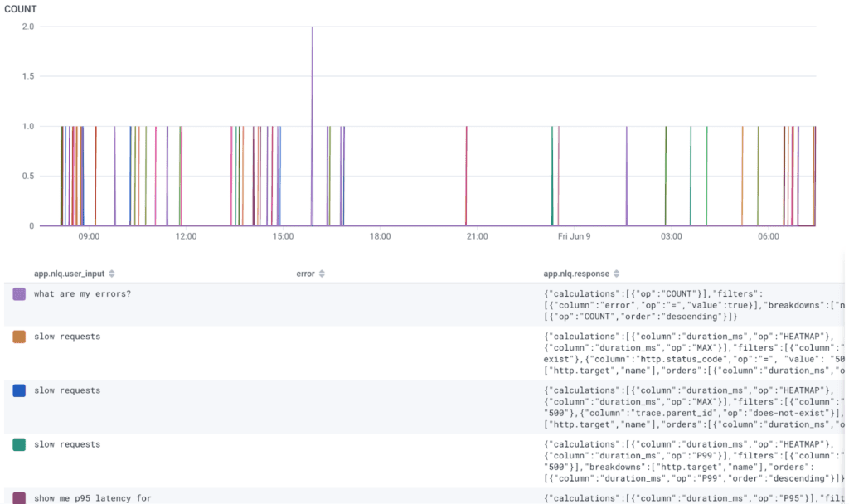
Task: Open the "what are my errors?" row text
Action: (82, 294)
